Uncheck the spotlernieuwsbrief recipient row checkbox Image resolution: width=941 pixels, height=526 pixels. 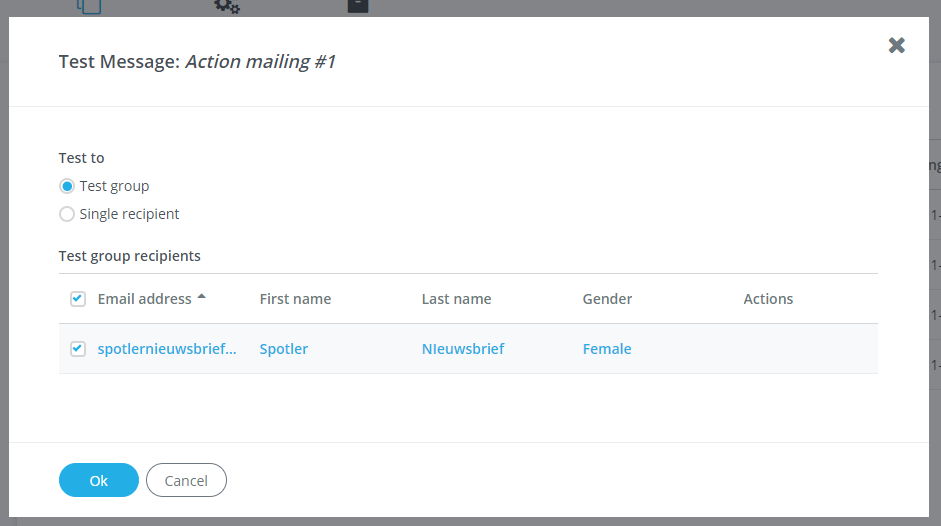(x=78, y=349)
